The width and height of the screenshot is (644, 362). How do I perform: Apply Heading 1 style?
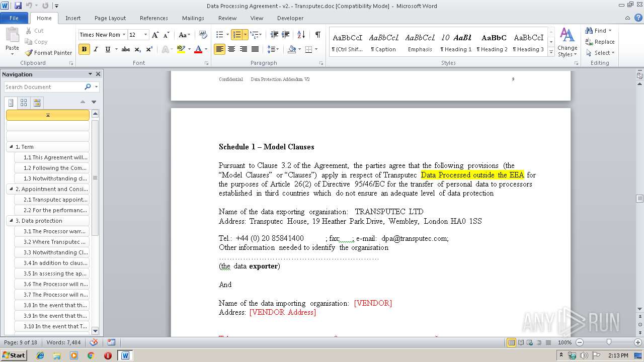tap(456, 42)
